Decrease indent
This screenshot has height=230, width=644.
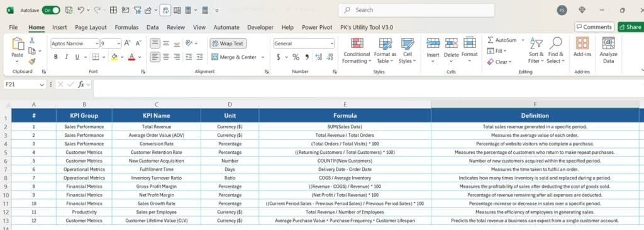pyautogui.click(x=189, y=57)
